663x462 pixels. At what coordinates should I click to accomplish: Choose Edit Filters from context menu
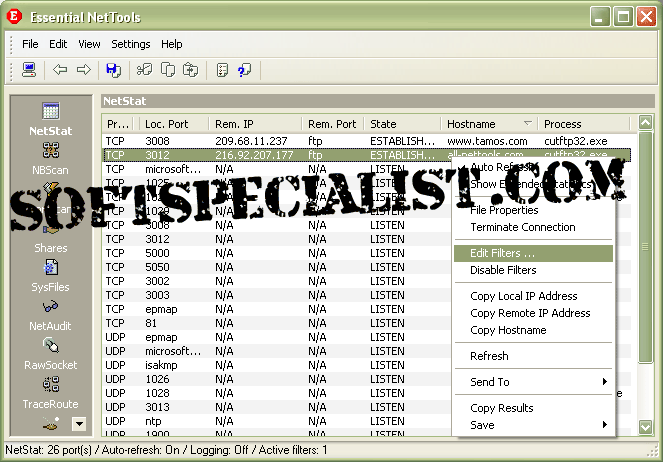[533, 253]
